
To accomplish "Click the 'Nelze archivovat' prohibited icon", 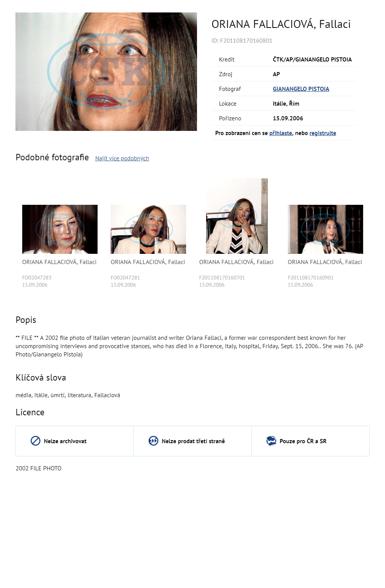I will pos(35,441).
